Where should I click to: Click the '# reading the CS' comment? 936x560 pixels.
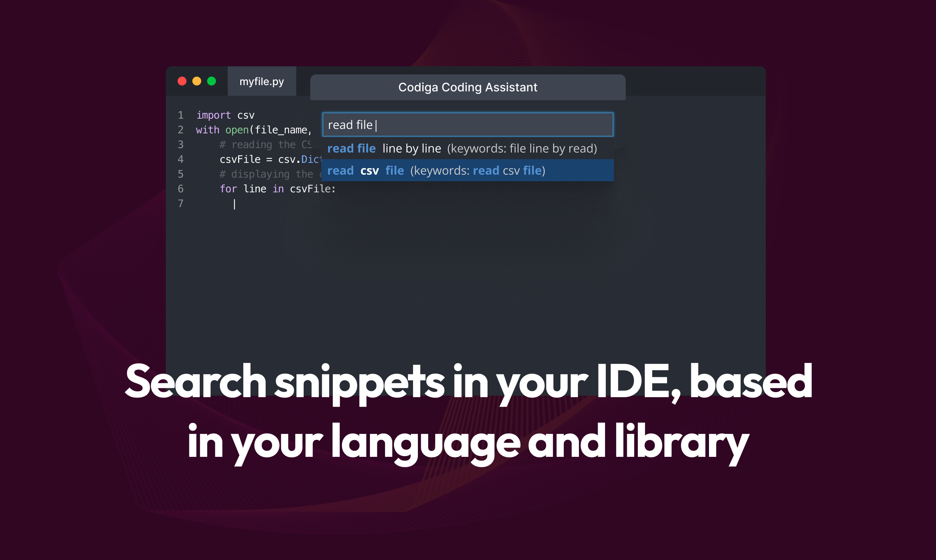(x=265, y=144)
